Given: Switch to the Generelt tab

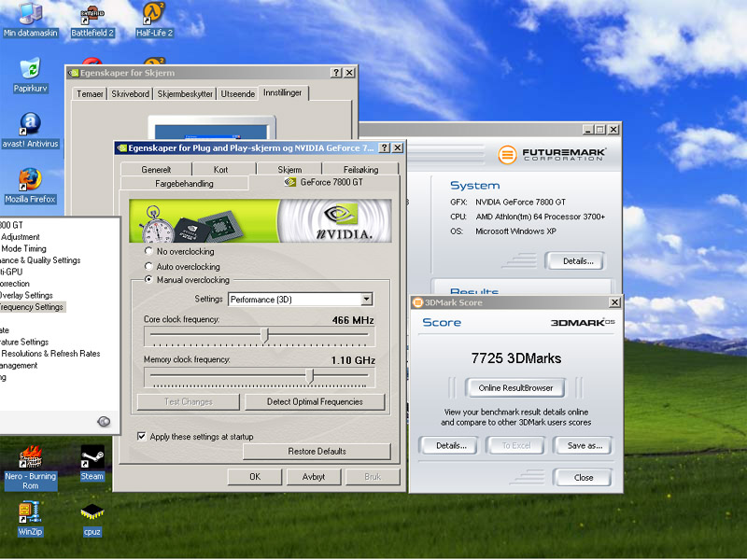Looking at the screenshot, I should (156, 170).
